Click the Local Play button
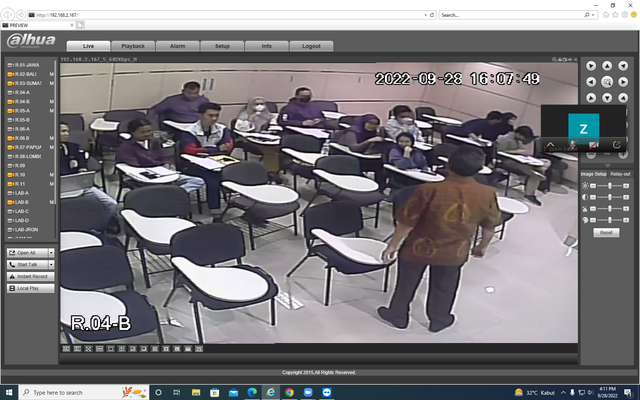Screen dimensions: 640x400 [31, 288]
